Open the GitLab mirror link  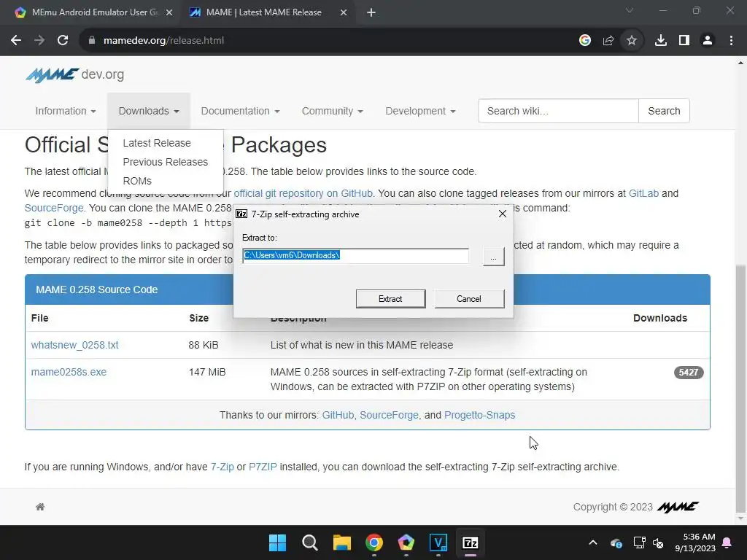tap(643, 193)
